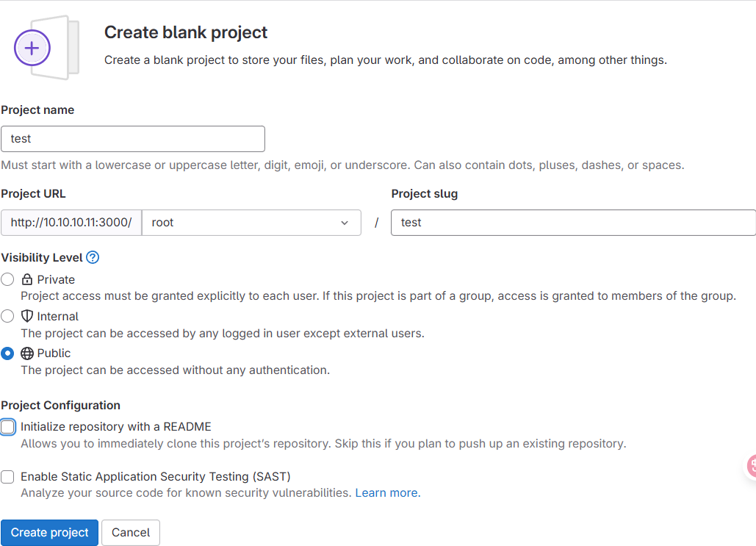Choose the Internal visibility radio button
756x546 pixels.
coord(7,316)
